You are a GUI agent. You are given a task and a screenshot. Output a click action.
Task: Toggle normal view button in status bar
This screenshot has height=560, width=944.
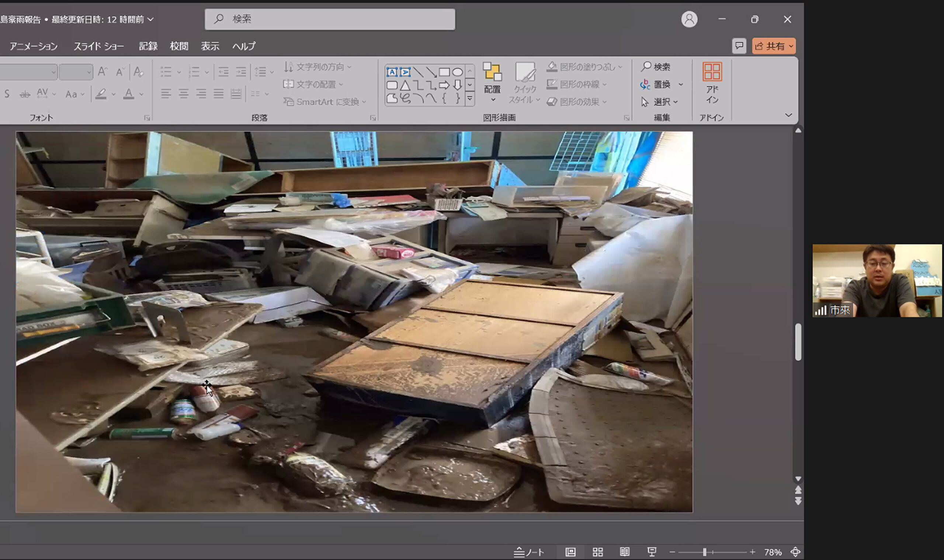[x=570, y=552]
